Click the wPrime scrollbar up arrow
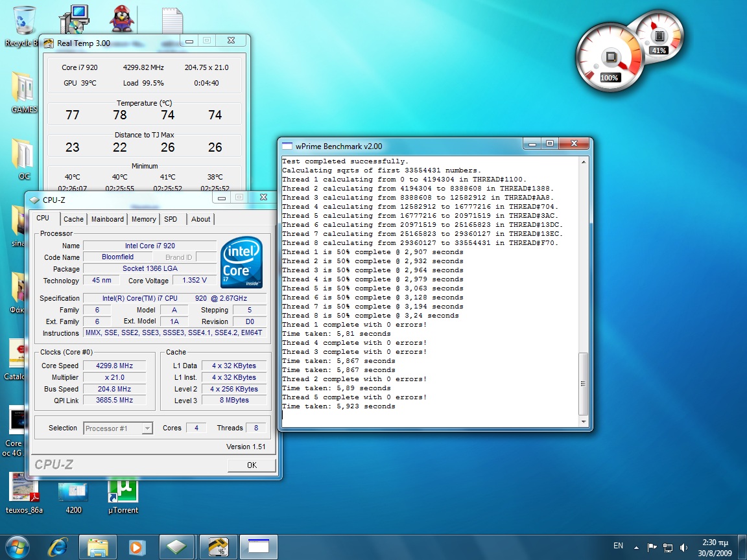The width and height of the screenshot is (747, 560). pos(584,163)
